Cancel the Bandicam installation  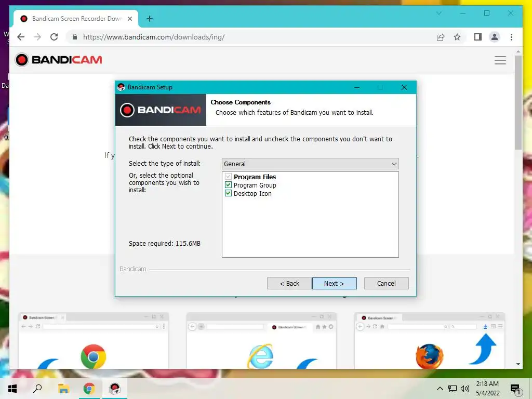[x=386, y=283]
